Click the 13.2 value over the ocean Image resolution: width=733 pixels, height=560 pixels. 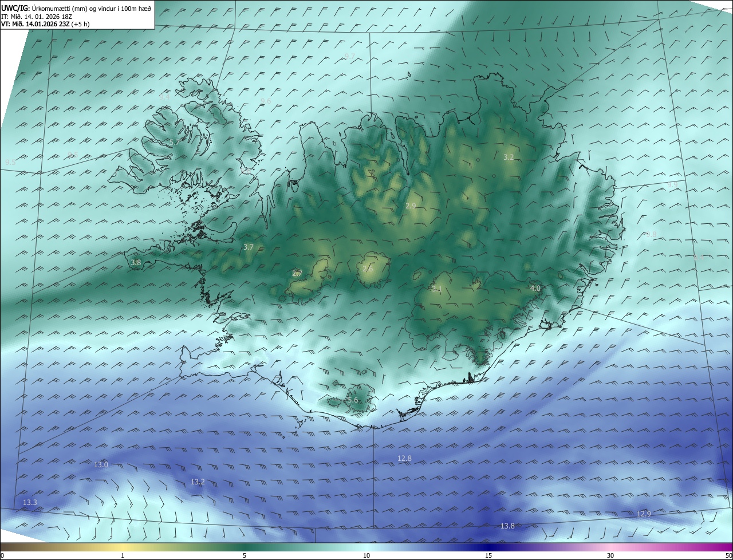pyautogui.click(x=198, y=482)
